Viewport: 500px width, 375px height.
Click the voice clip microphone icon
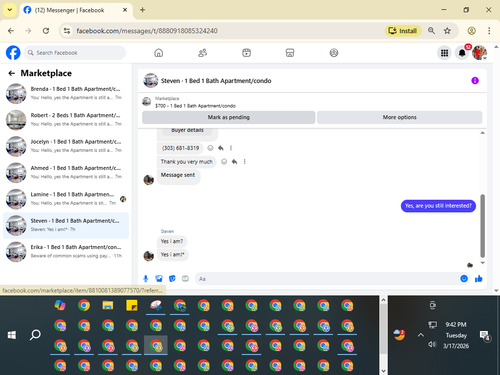146,279
